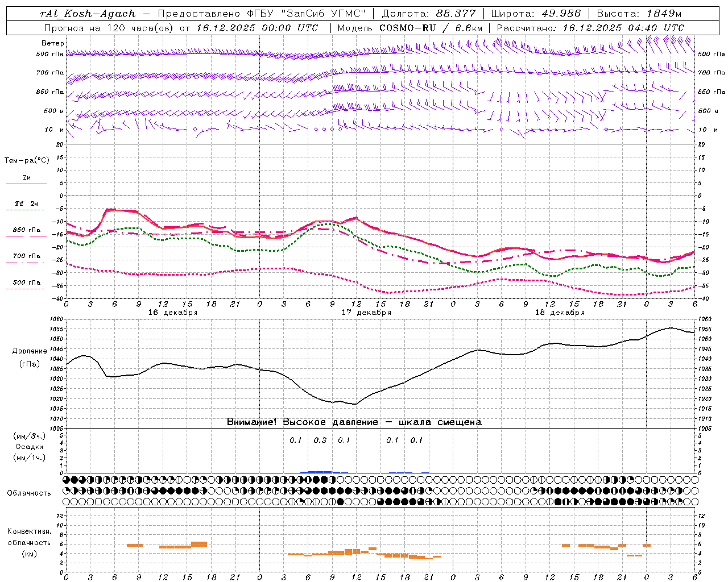Viewport: 728px width, 582px height.
Task: Select the longitude value 88.377
Action: (x=456, y=14)
